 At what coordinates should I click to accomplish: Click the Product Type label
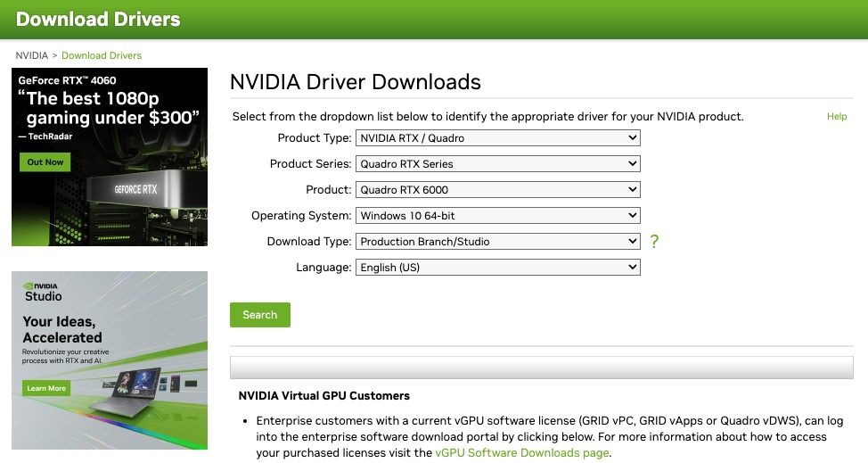coord(315,138)
